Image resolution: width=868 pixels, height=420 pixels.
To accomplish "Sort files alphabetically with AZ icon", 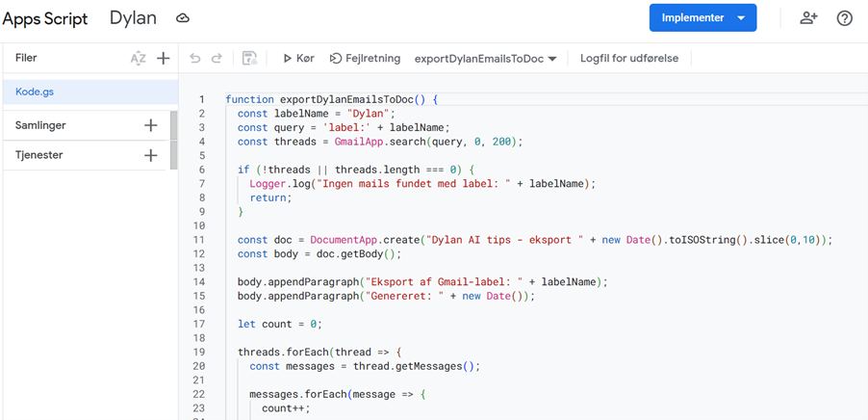I will click(x=139, y=59).
